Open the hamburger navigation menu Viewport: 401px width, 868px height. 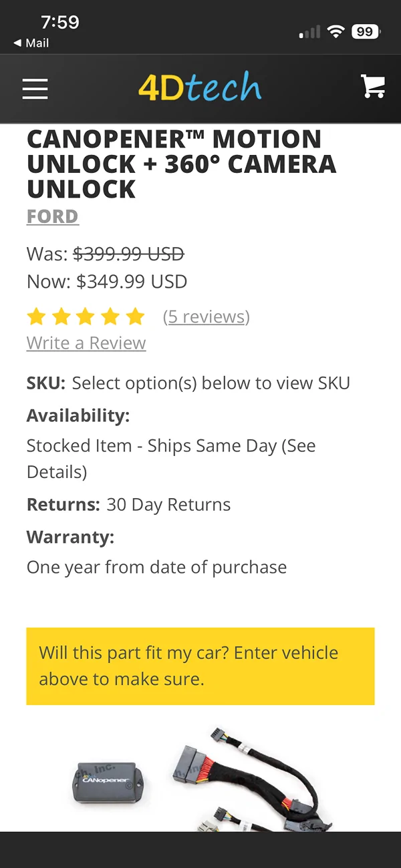click(35, 89)
